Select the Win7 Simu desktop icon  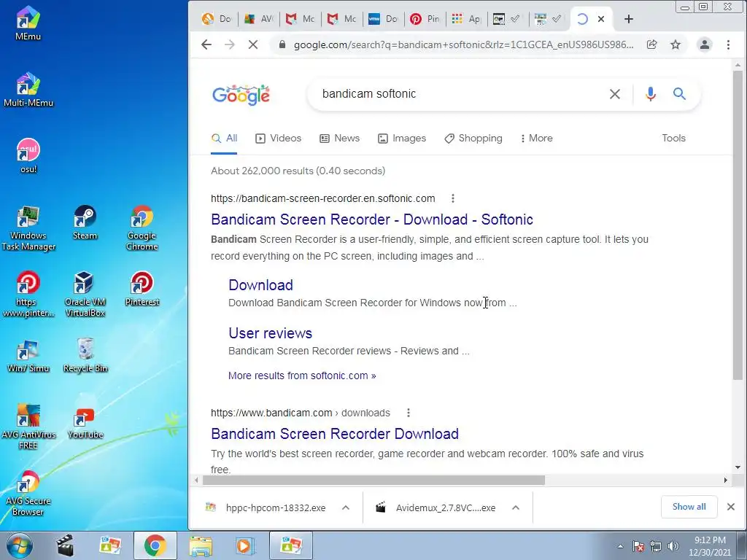click(x=28, y=356)
